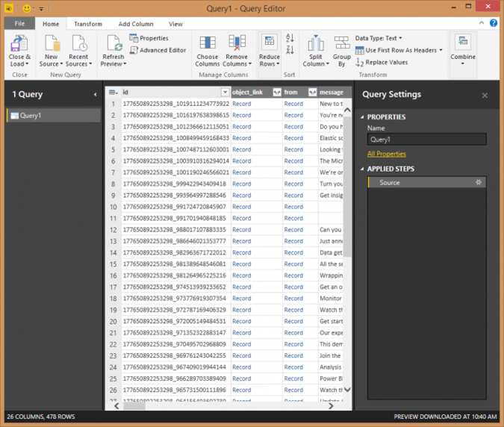Click the New Source icon
Viewport: 504px width, 427px height.
point(52,43)
